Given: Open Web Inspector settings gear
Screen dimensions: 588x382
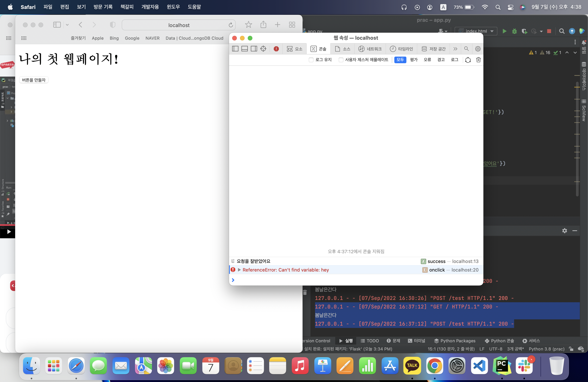Looking at the screenshot, I should [x=478, y=49].
